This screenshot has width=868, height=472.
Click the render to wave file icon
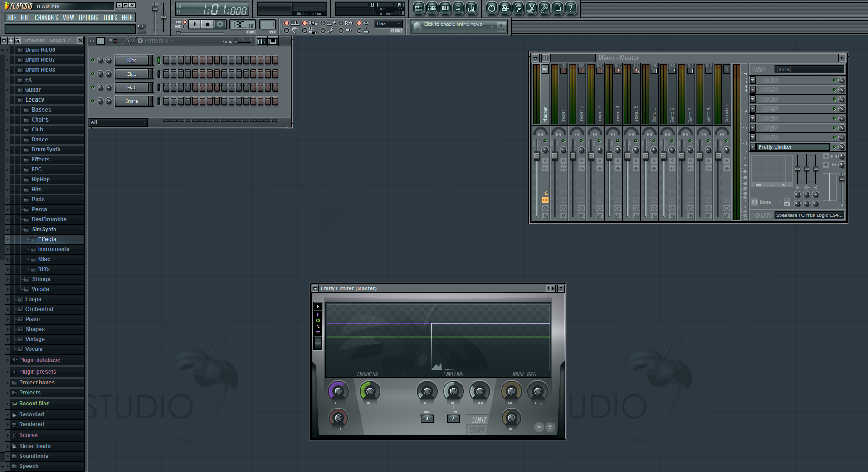click(x=518, y=8)
